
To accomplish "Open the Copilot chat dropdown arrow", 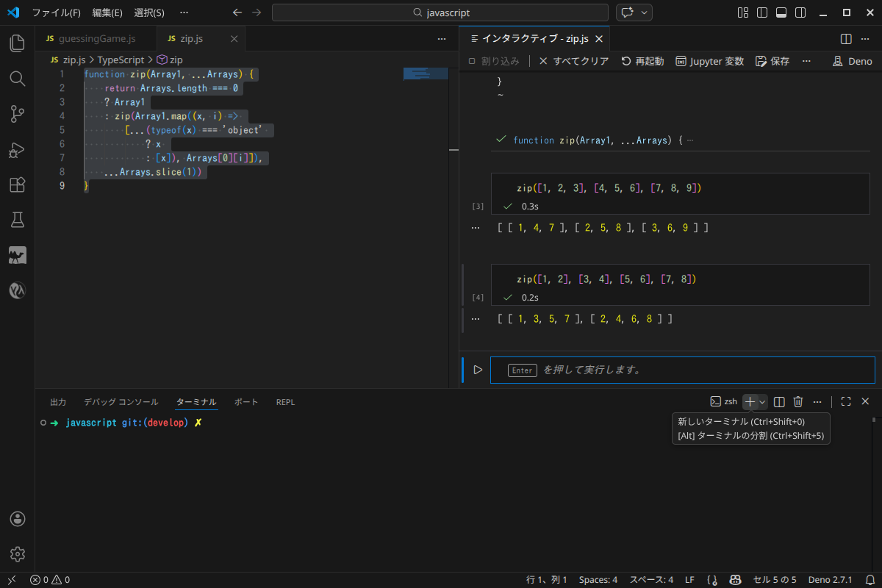I will [645, 12].
